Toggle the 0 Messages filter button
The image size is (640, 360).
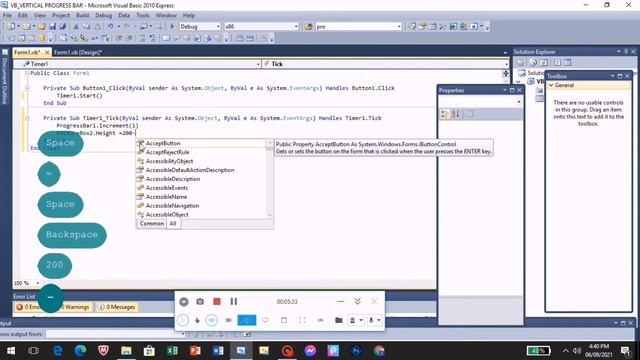pos(117,307)
